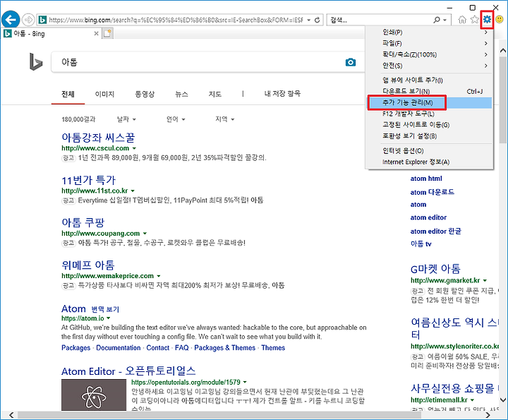Screen dimensions: 508x420
Task: Select the 전체 search tab
Action: [x=68, y=94]
